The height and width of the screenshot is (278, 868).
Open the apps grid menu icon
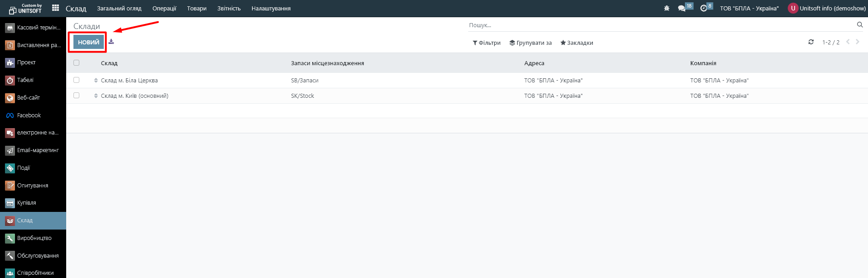pos(55,8)
